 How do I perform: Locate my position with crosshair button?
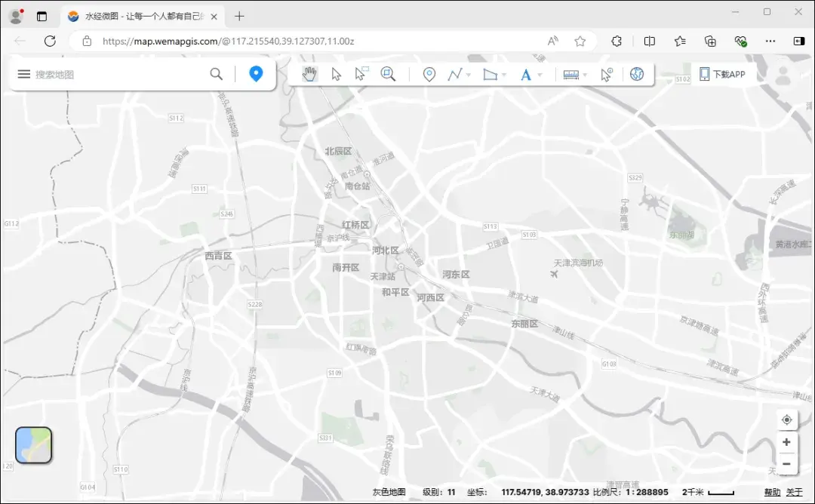(x=787, y=419)
